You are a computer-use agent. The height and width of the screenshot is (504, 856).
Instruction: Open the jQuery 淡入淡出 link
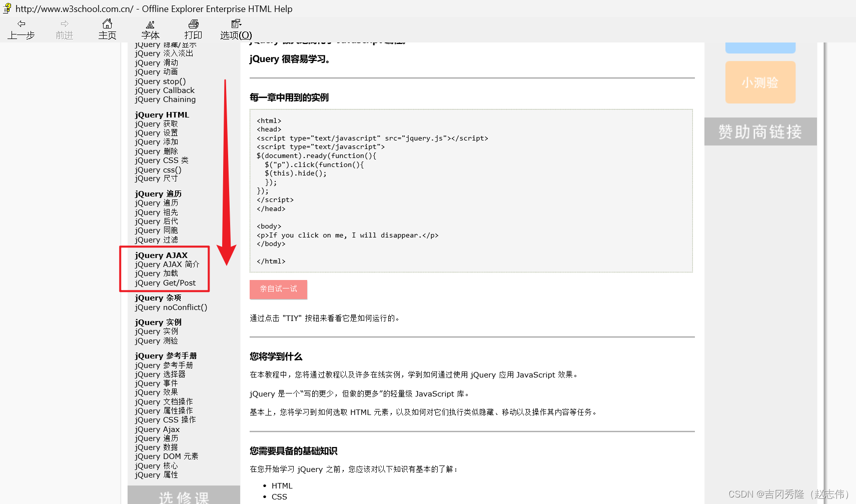click(164, 53)
